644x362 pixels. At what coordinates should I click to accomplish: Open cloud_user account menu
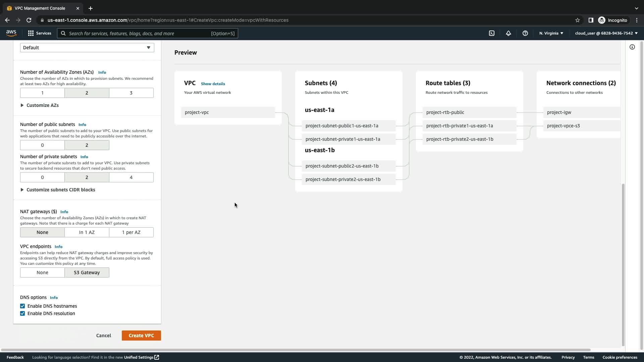[x=606, y=33]
